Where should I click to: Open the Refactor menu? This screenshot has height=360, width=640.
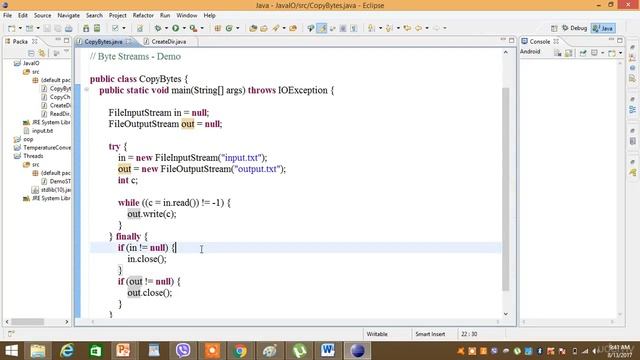(x=143, y=15)
